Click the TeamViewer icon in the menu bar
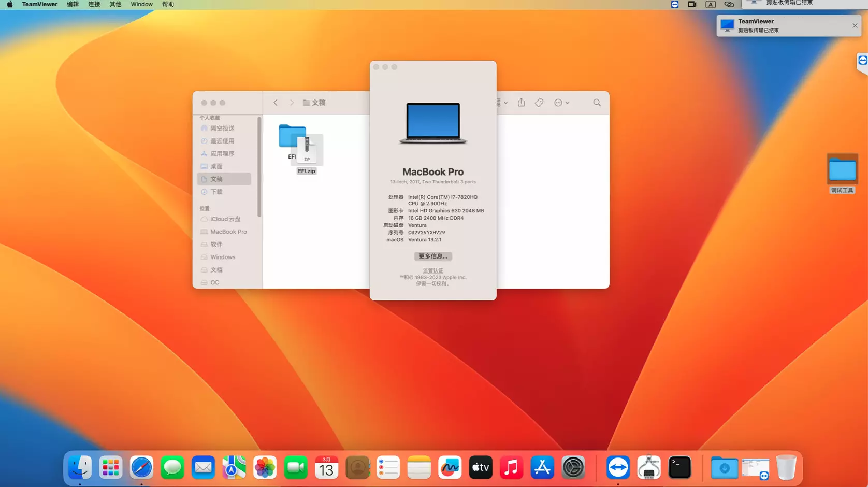 (39, 4)
